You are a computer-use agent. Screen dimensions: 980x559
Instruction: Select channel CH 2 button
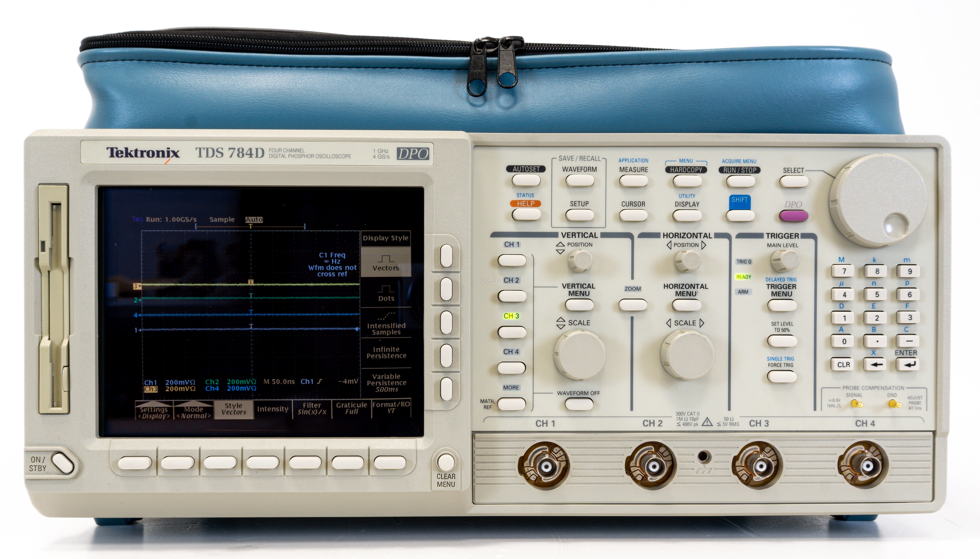[x=512, y=296]
